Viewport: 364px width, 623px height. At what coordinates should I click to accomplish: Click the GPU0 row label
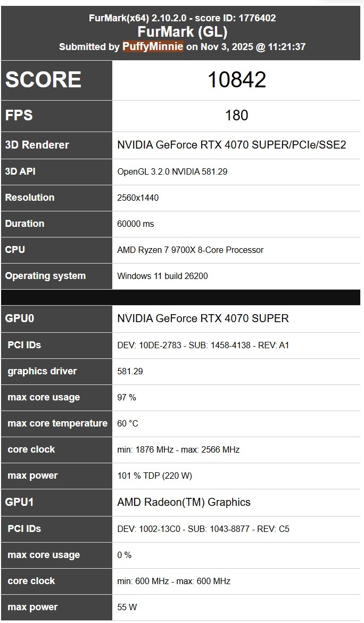point(20,318)
